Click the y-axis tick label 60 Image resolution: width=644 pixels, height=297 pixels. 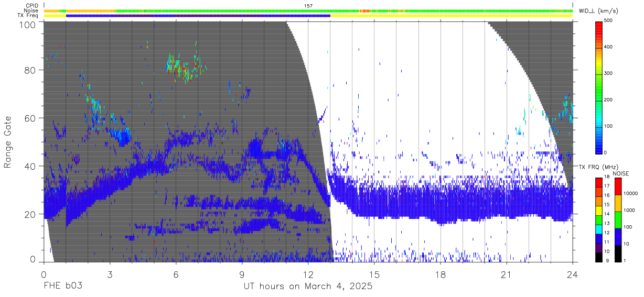(x=30, y=118)
